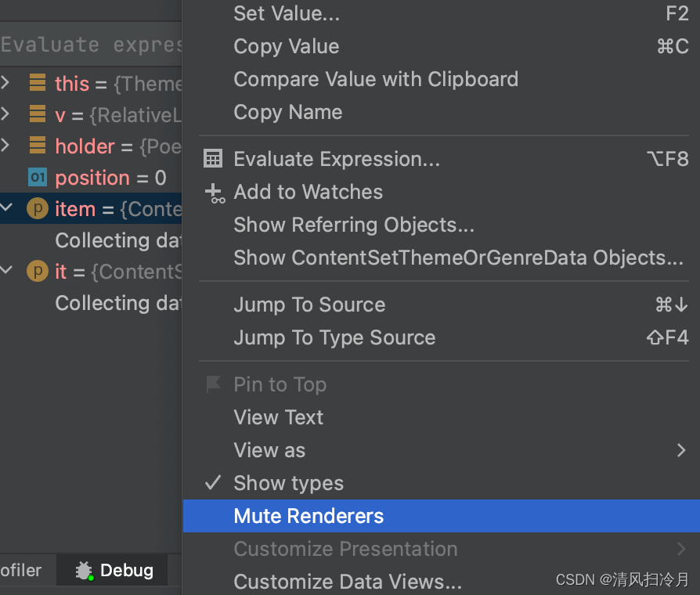Click the field icon next to holder variable
Viewport: 700px width, 595px height.
click(x=37, y=146)
